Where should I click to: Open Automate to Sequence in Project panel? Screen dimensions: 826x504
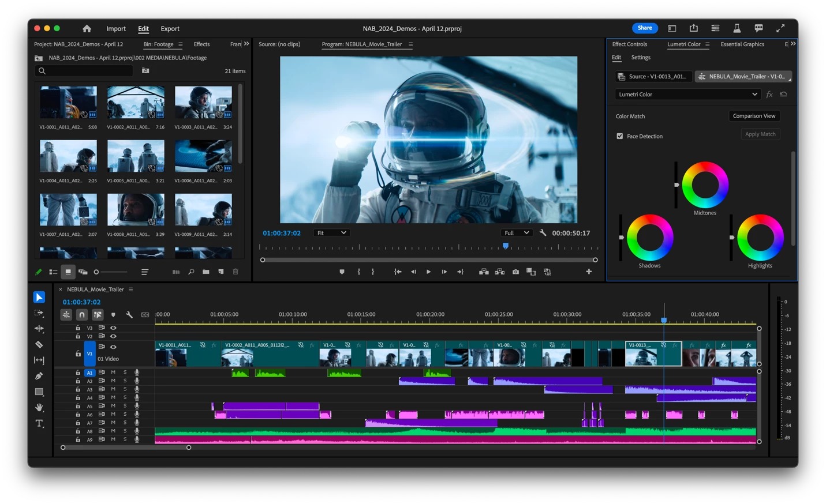176,272
